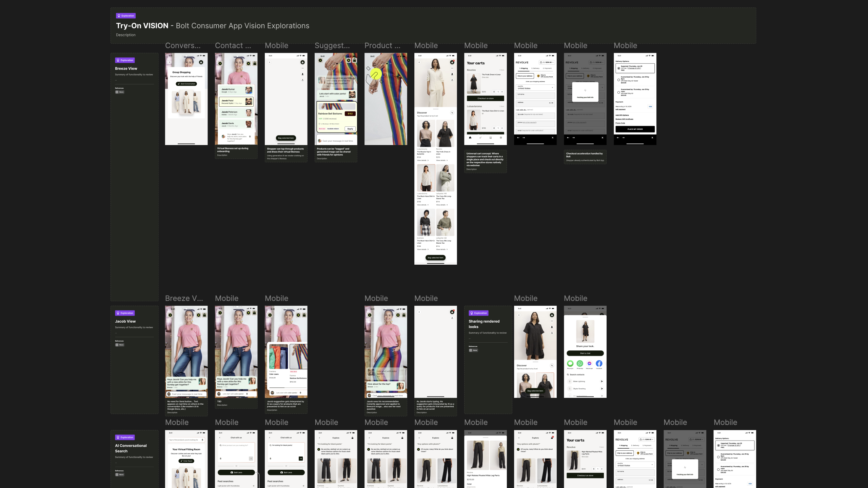Select UPS Next Day Air Saver radio above PLACE MY ORDER

tap(618, 80)
